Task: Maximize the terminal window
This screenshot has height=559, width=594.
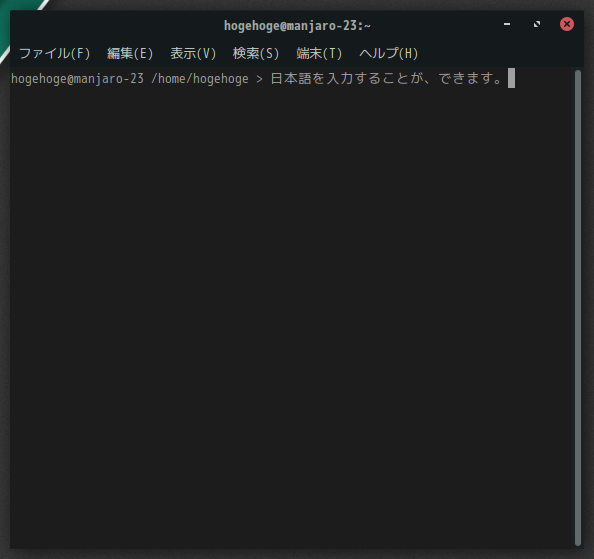Action: pyautogui.click(x=537, y=24)
